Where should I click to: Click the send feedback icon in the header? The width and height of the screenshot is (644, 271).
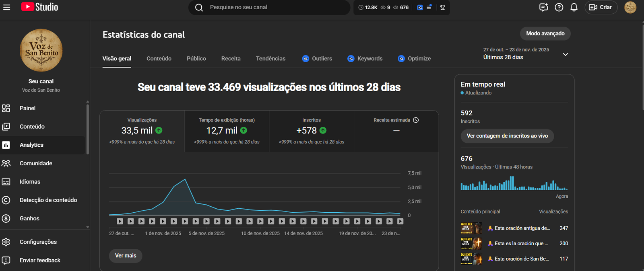(x=543, y=7)
